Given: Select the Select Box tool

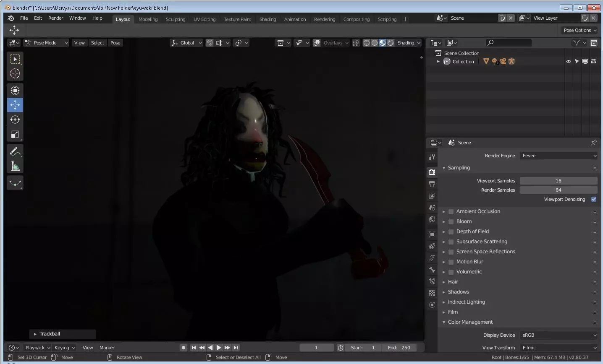Looking at the screenshot, I should (15, 59).
